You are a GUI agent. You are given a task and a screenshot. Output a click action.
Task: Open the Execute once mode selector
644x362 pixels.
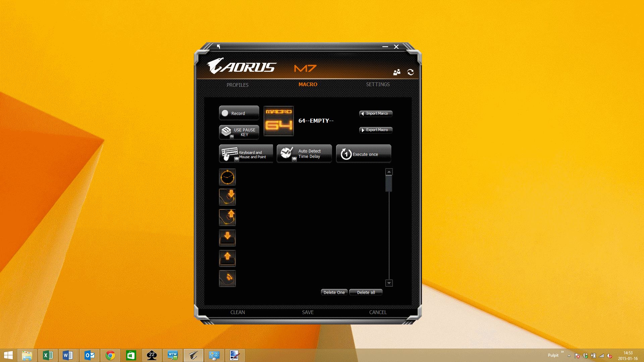(364, 154)
